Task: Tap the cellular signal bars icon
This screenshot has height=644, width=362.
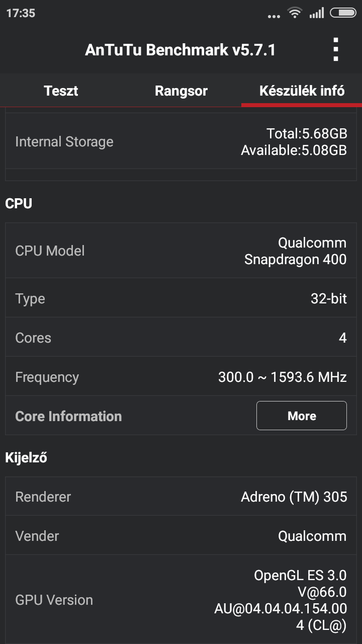Action: click(317, 13)
